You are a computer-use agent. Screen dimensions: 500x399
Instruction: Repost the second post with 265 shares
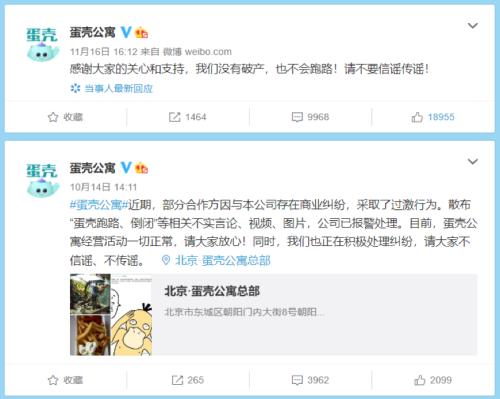coord(187,380)
